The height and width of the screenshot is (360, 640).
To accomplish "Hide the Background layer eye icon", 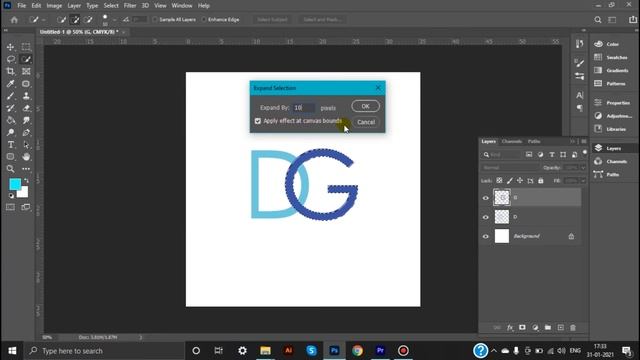I will coord(485,236).
